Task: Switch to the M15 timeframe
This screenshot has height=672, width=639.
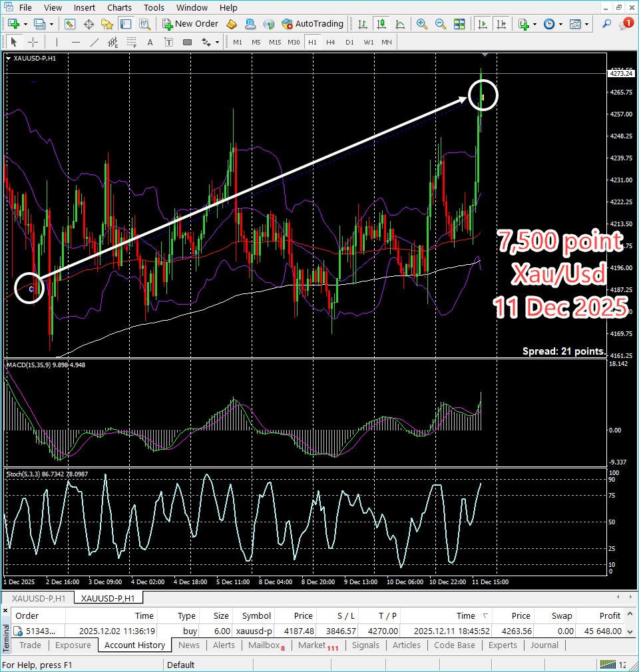Action: pyautogui.click(x=275, y=42)
